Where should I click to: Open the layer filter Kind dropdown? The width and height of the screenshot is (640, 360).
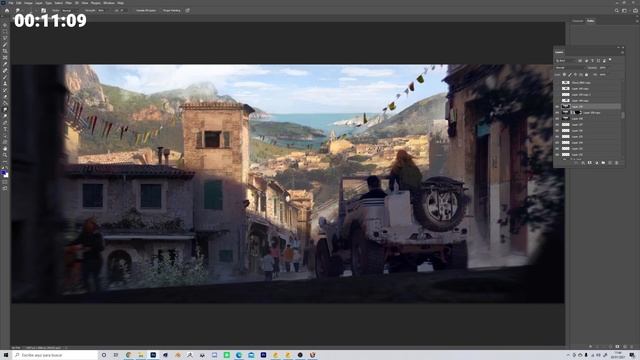[565, 61]
